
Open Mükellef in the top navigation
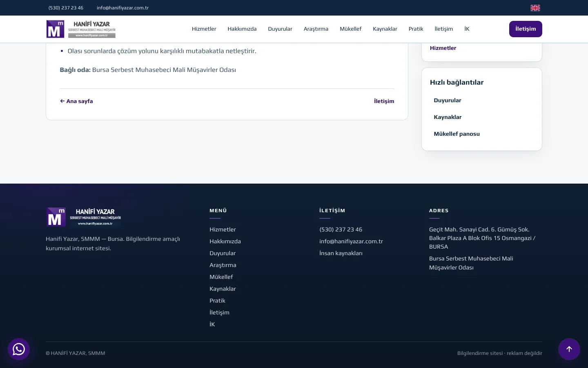coord(351,29)
